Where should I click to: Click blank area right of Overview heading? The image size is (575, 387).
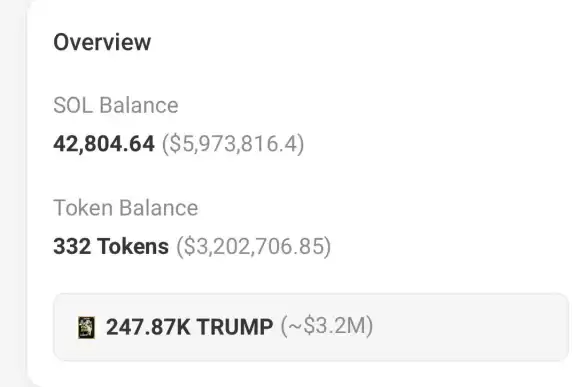(x=359, y=42)
